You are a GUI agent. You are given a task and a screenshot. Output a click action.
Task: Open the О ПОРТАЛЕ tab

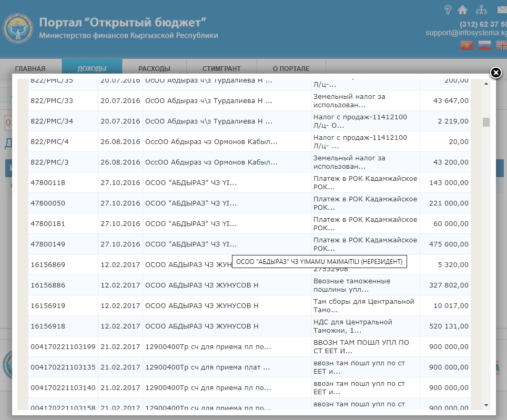tap(291, 68)
